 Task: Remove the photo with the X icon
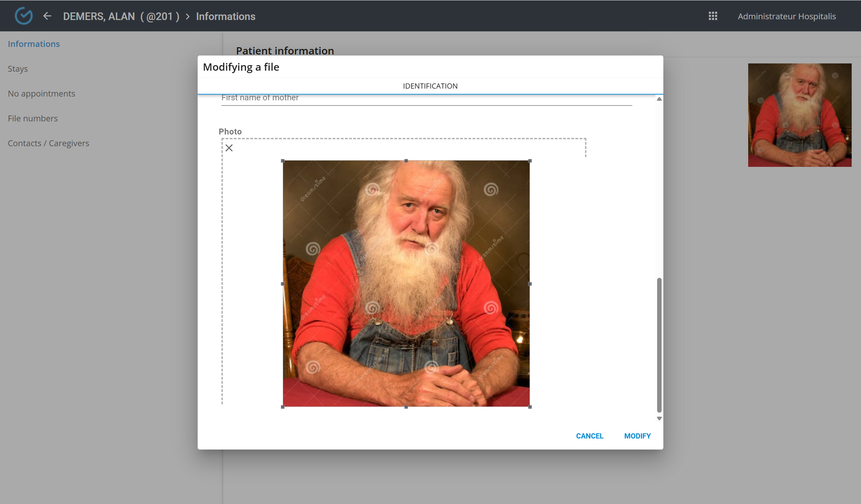click(x=229, y=148)
